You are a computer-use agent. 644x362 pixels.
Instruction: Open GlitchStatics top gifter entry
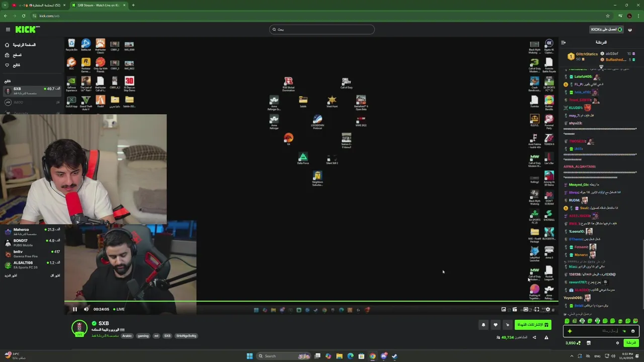[x=584, y=56]
